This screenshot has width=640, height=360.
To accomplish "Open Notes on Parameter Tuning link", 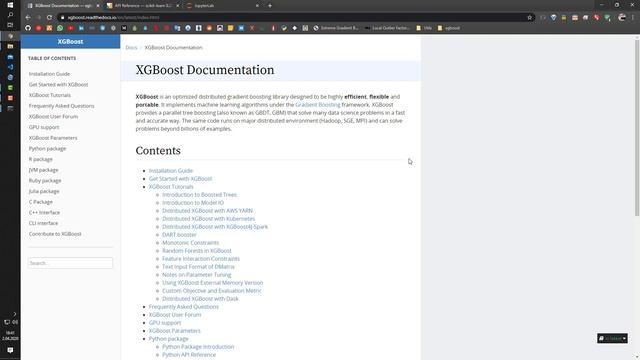I will [196, 275].
